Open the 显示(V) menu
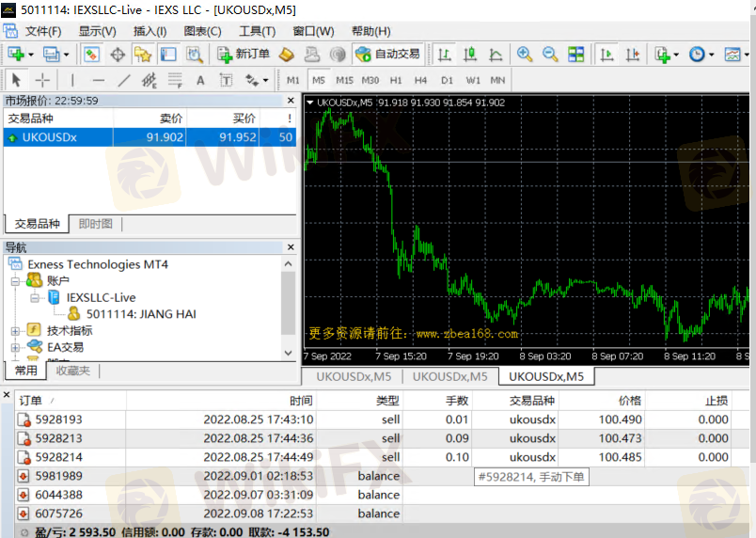 click(98, 31)
